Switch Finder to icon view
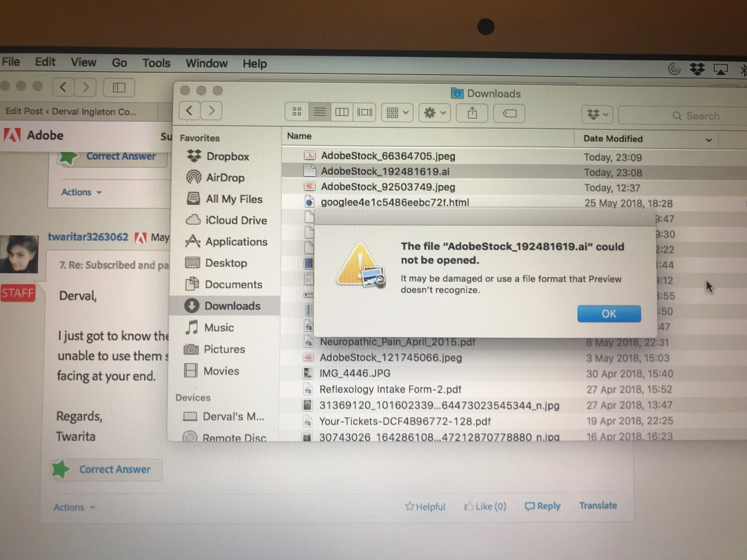The image size is (747, 560). click(297, 112)
